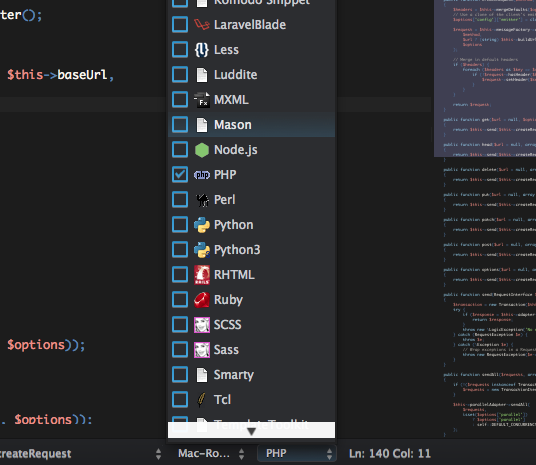Click the Sass face icon
This screenshot has width=536, height=465.
[x=202, y=349]
